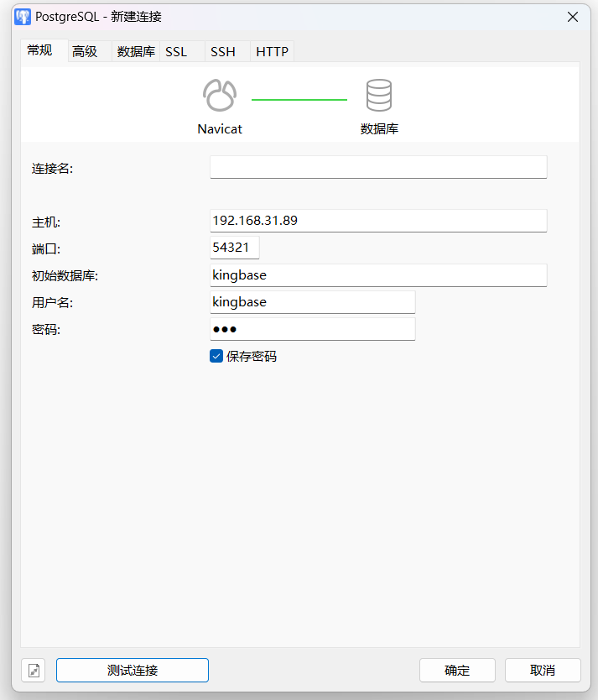Click the database cylinder icon
The image size is (598, 700).
(379, 97)
